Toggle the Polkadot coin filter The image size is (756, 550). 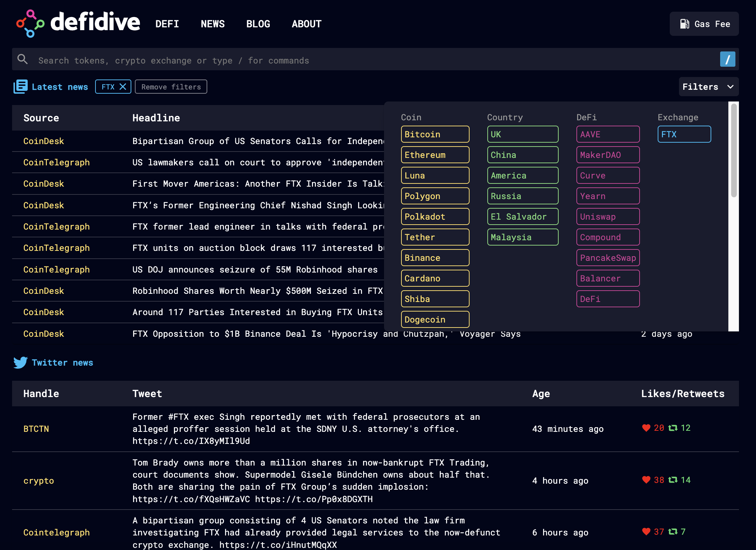click(435, 216)
